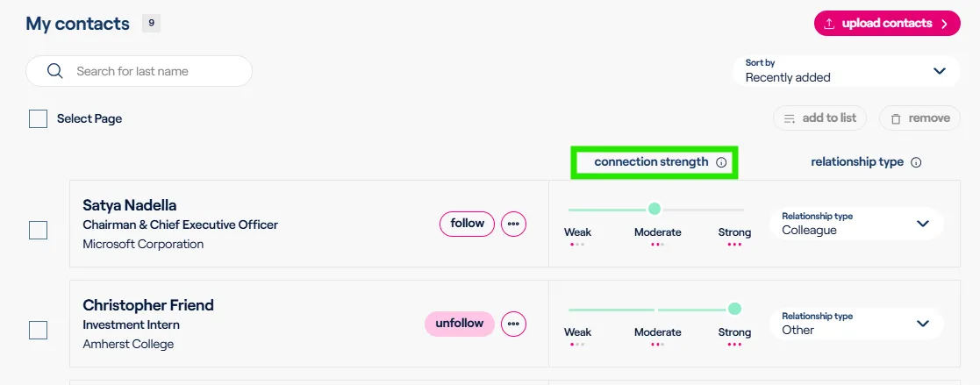Viewport: 980px width, 385px height.
Task: Click the connection strength info icon
Action: (x=721, y=162)
